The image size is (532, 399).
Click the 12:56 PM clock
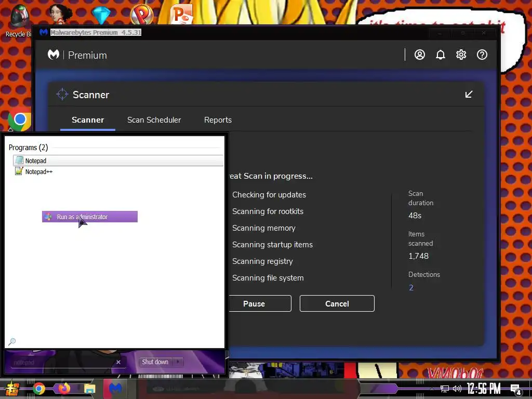click(484, 389)
